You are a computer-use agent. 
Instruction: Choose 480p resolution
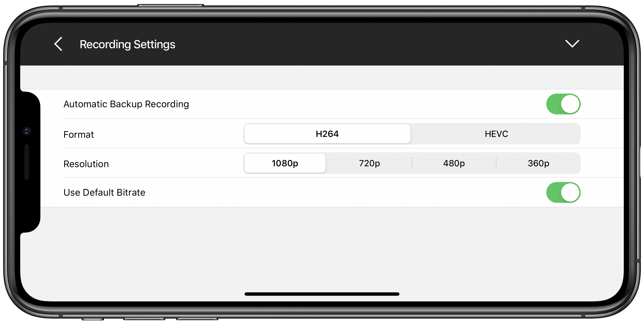[453, 163]
